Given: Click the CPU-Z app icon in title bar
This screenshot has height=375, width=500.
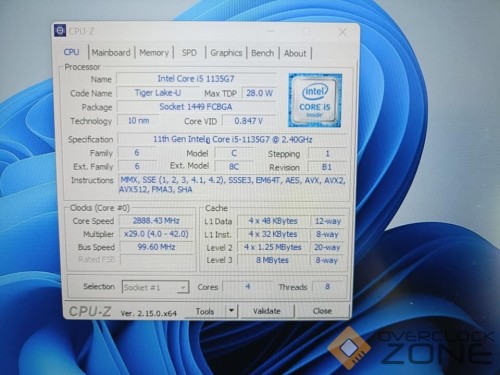Looking at the screenshot, I should coord(60,31).
